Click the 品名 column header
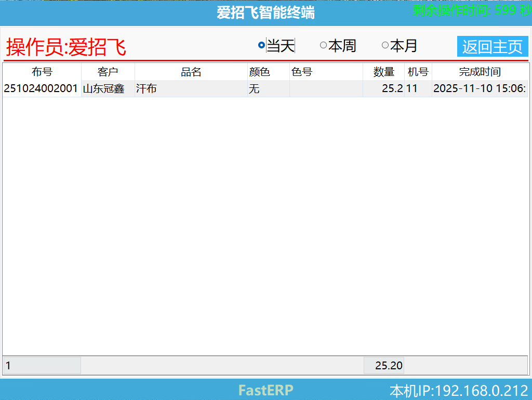The image size is (532, 400). pyautogui.click(x=191, y=72)
